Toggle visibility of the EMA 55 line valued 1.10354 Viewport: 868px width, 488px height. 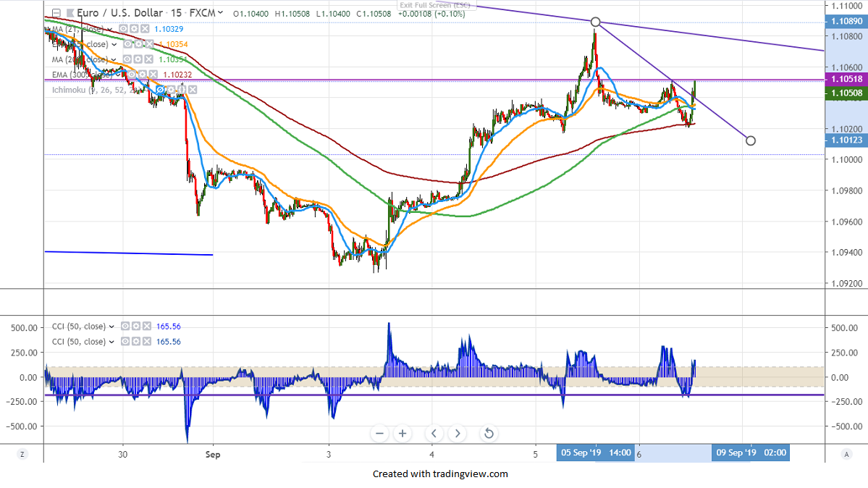coord(128,43)
